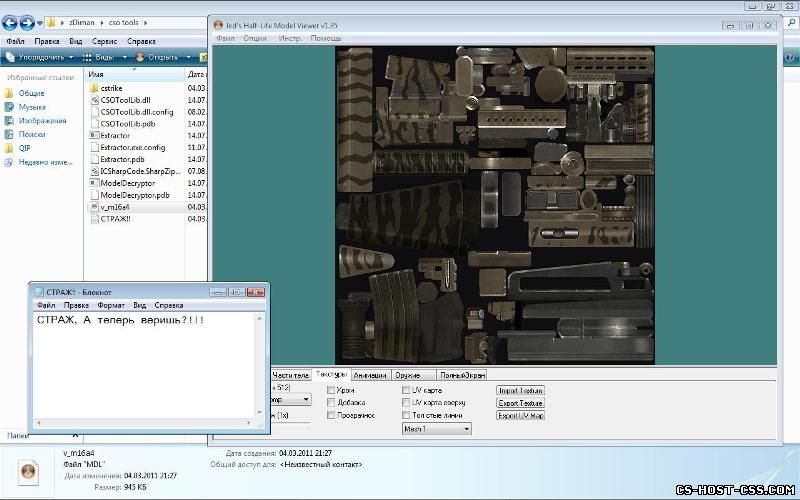Enable the Добавка checkbox

coord(331,403)
